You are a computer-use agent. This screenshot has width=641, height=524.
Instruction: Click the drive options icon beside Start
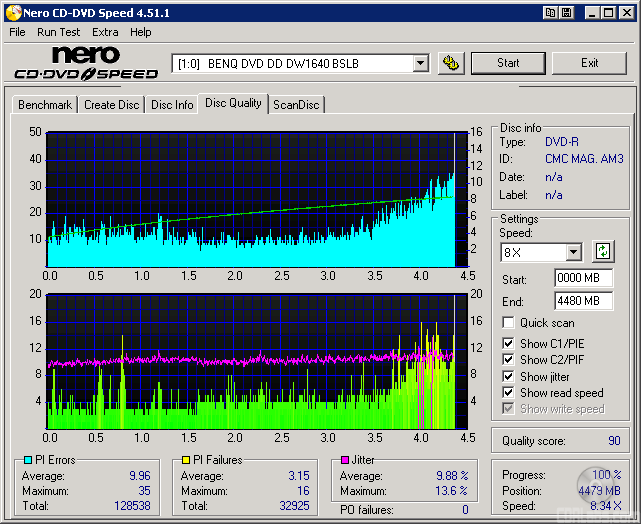pos(452,63)
